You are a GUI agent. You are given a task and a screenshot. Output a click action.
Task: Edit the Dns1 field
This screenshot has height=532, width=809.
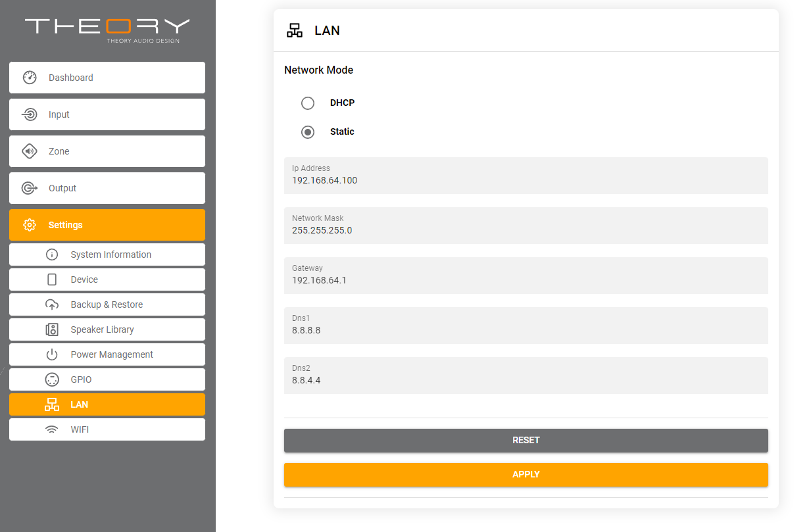tap(526, 326)
